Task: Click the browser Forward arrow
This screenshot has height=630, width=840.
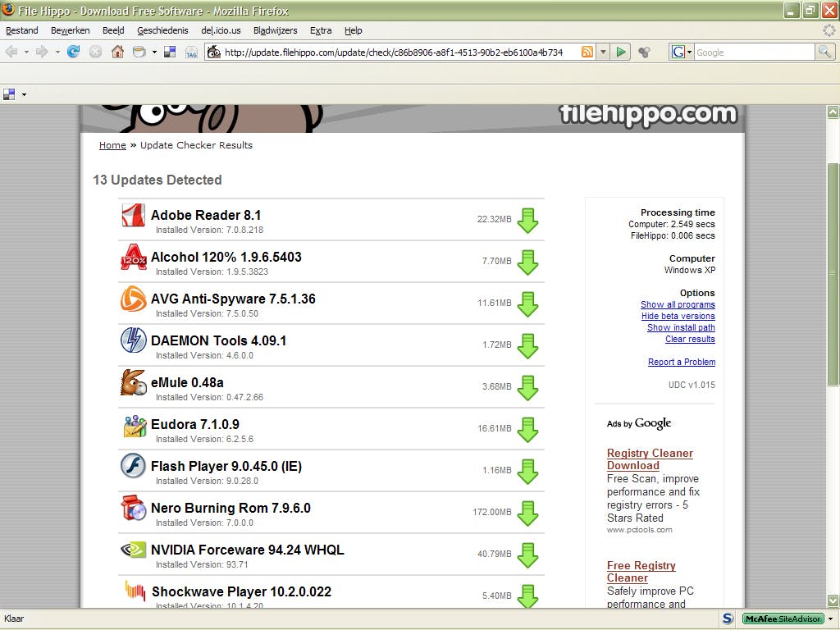Action: pos(42,52)
